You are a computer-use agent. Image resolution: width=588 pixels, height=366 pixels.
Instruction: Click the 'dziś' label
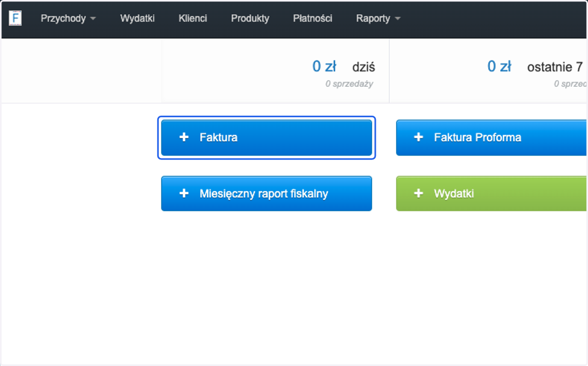point(364,67)
